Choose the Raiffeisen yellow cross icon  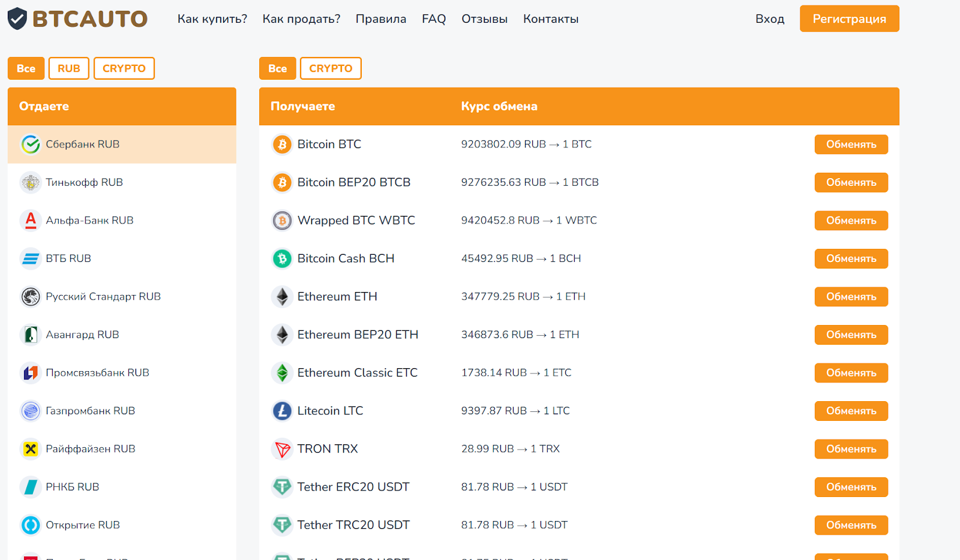pyautogui.click(x=31, y=449)
